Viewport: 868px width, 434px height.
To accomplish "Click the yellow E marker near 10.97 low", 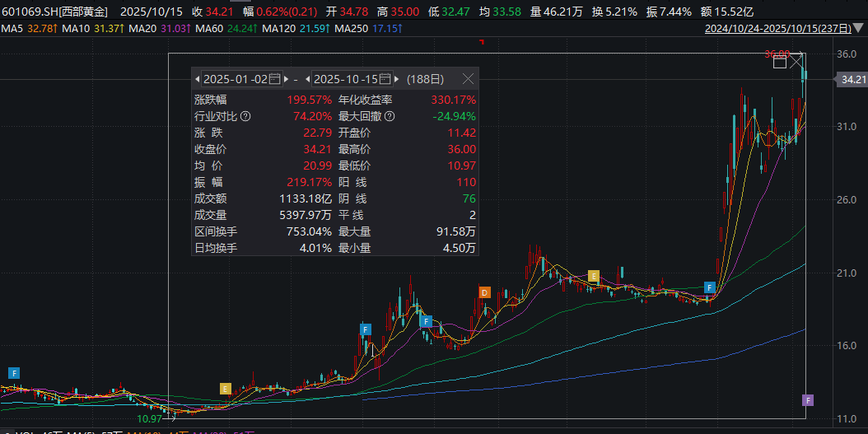I will pyautogui.click(x=225, y=389).
